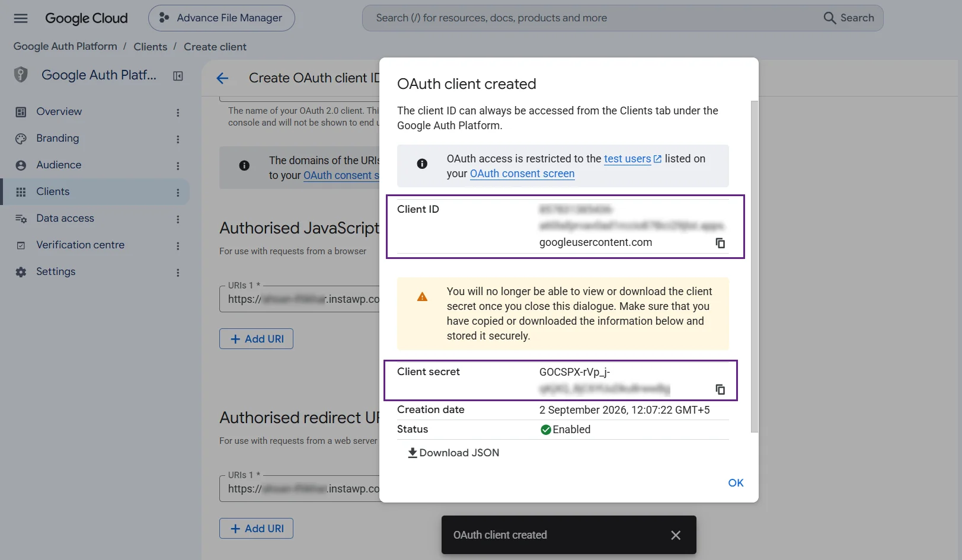
Task: Open the OAuth consent screen link in dialog
Action: [x=522, y=174]
